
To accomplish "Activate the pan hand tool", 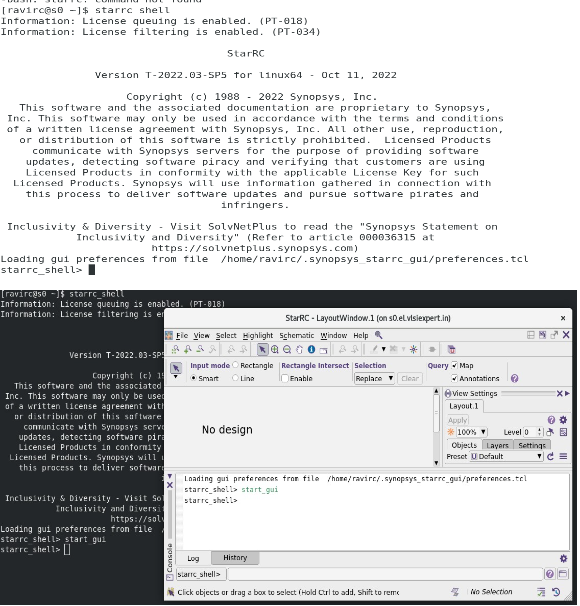I will click(299, 350).
